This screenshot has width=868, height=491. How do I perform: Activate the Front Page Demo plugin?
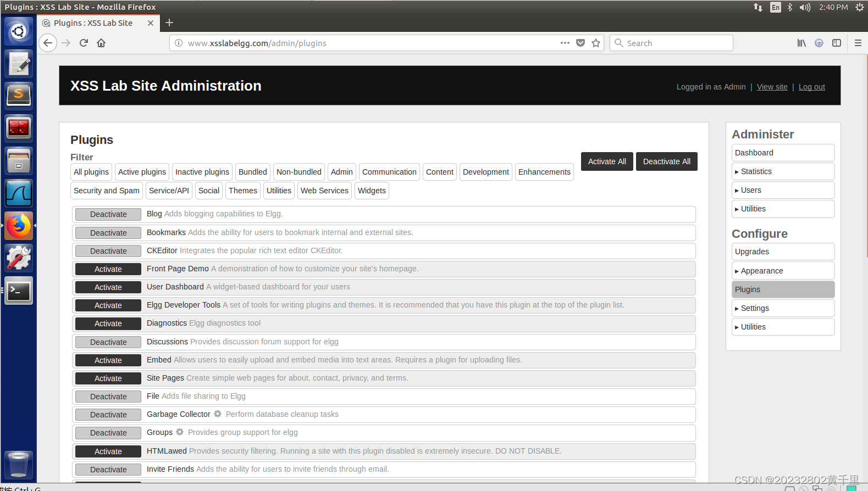point(108,269)
